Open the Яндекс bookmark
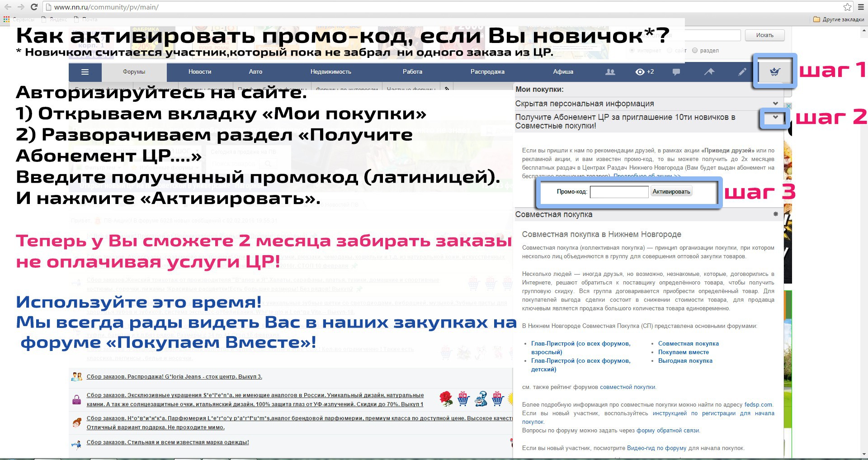This screenshot has width=868, height=460. click(x=54, y=19)
